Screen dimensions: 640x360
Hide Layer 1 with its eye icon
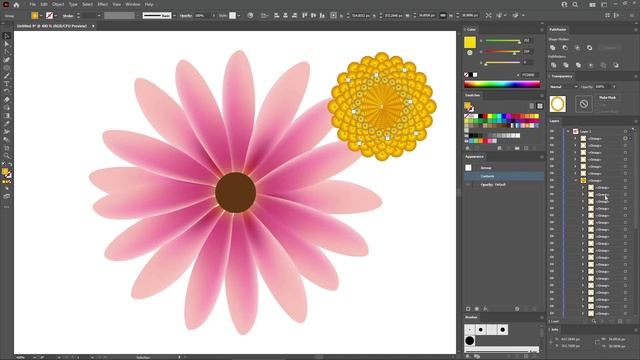[x=552, y=131]
